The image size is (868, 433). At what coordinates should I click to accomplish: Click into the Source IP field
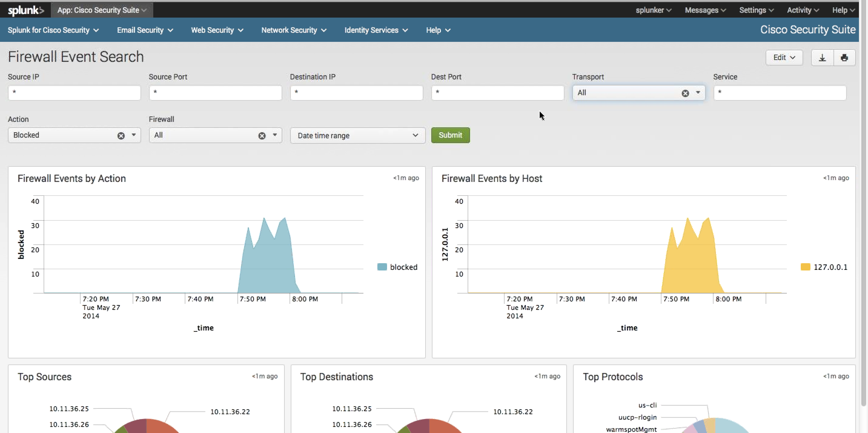coord(74,93)
